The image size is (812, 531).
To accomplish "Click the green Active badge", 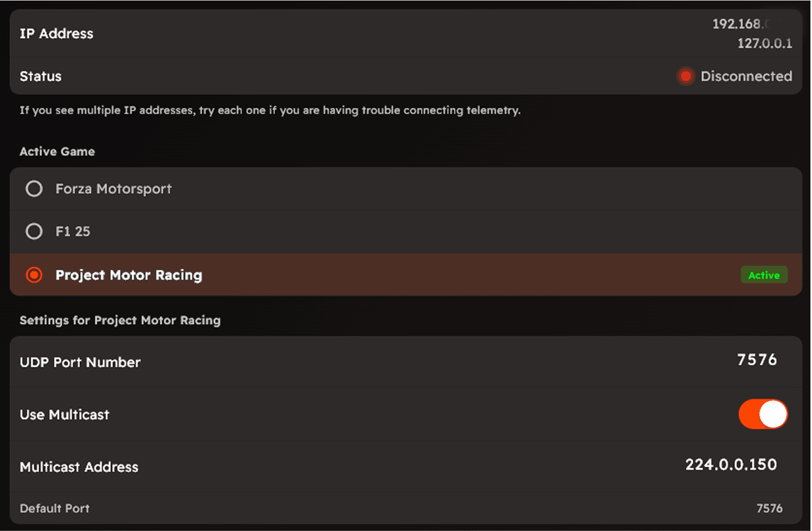I will tap(764, 275).
